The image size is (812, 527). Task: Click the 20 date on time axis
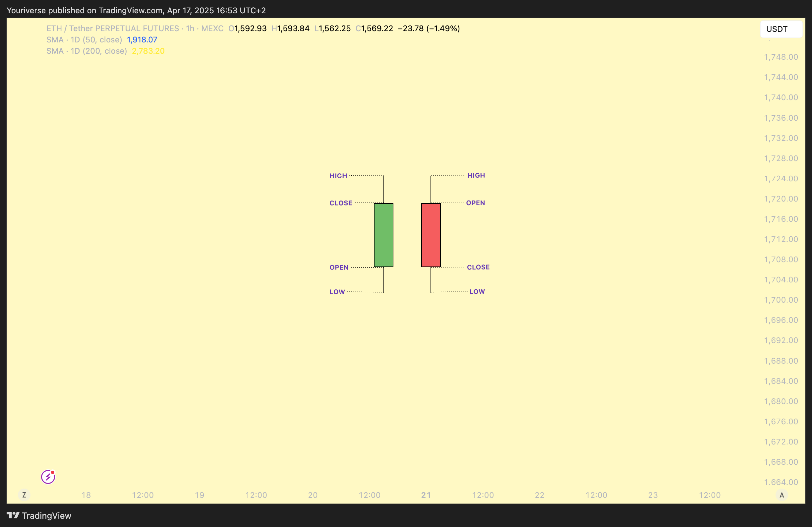click(313, 495)
